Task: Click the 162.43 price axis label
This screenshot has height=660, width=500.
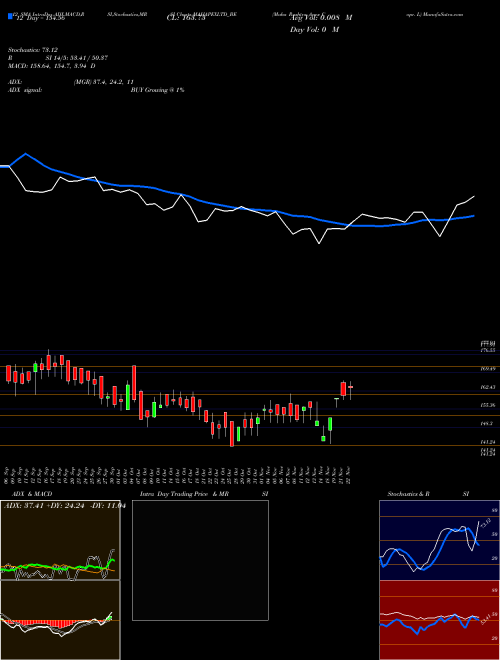Action: pos(488,387)
